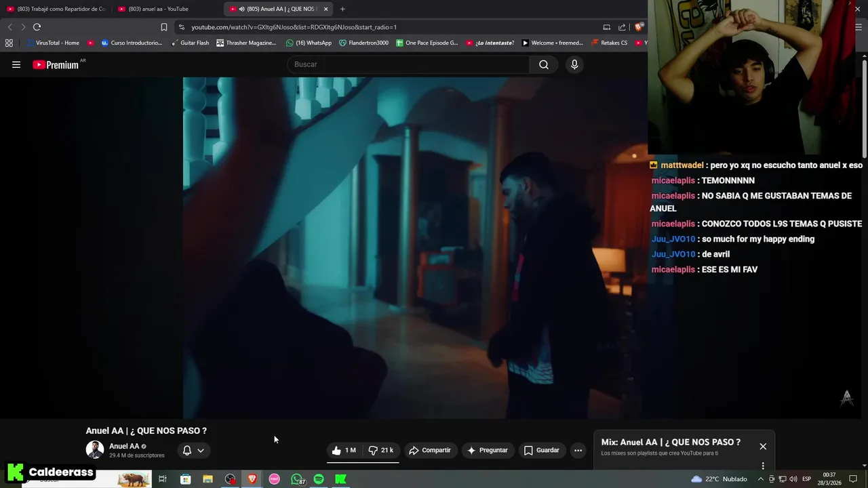Open Task View in the taskbar
Image resolution: width=868 pixels, height=488 pixels.
163,479
